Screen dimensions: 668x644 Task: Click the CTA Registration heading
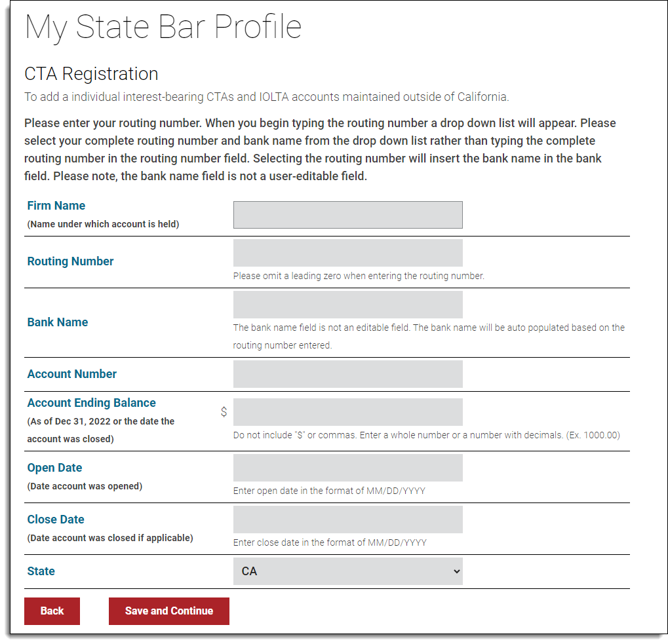tap(91, 73)
